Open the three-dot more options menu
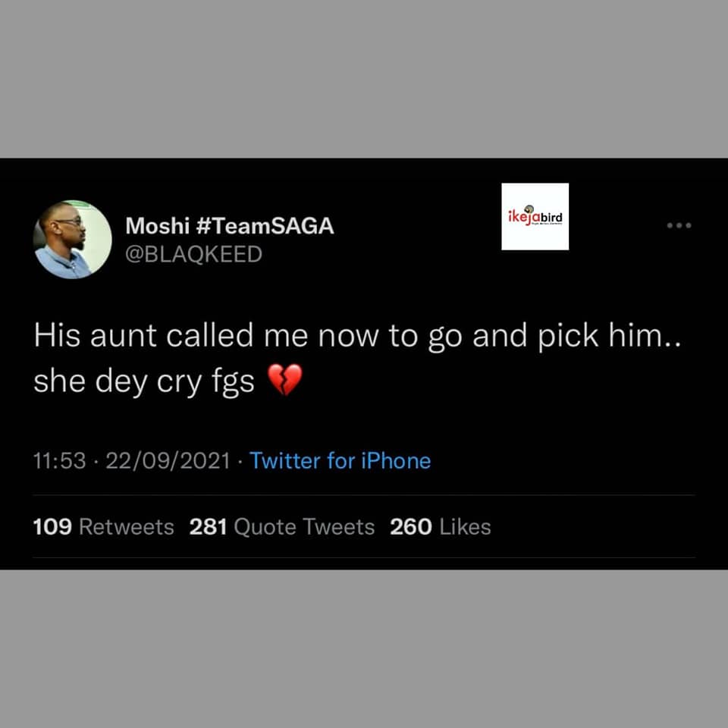This screenshot has height=728, width=728. click(679, 225)
